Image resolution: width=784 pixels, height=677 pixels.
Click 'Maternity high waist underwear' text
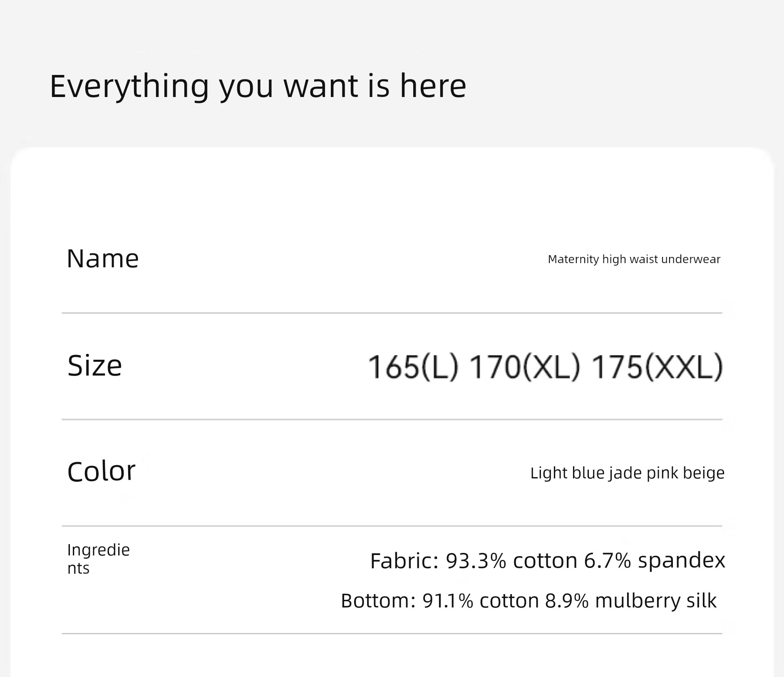click(634, 259)
